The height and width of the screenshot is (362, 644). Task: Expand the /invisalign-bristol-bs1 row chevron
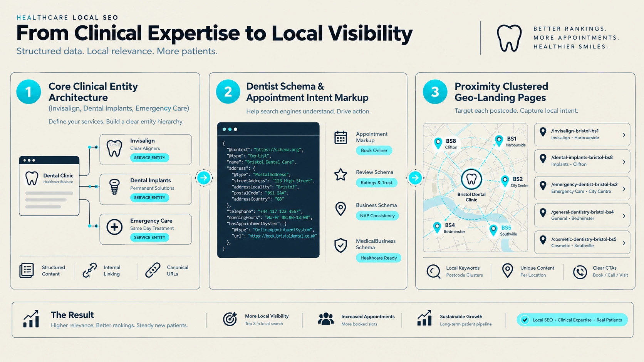tap(624, 135)
